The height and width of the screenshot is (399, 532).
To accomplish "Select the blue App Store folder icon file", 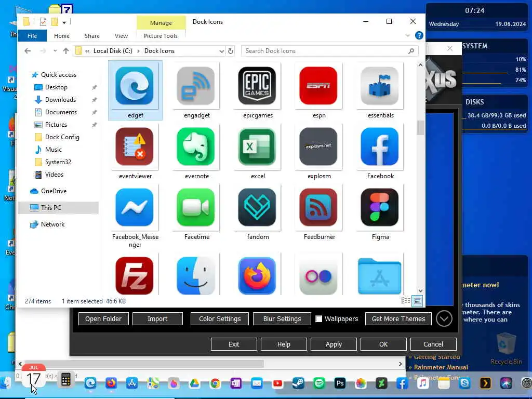I will click(380, 275).
